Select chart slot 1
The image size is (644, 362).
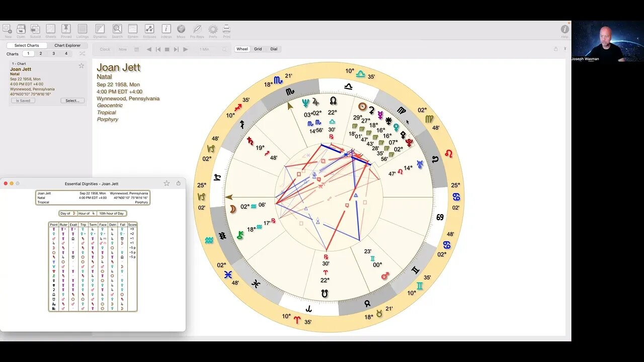click(28, 54)
